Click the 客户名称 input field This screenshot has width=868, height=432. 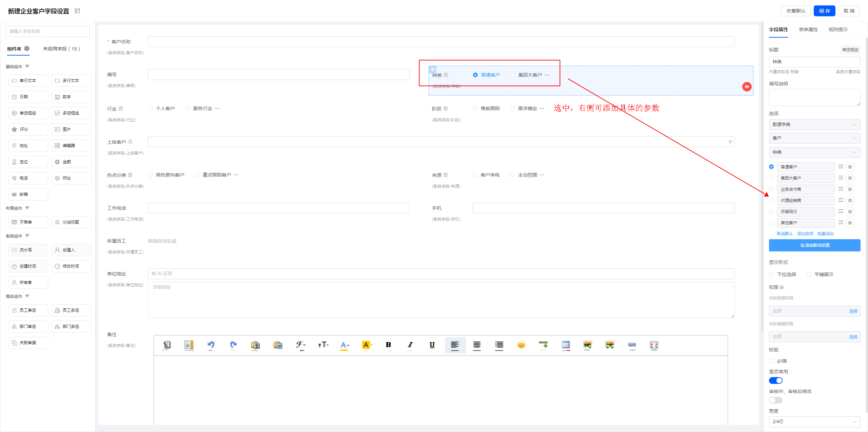pyautogui.click(x=441, y=42)
